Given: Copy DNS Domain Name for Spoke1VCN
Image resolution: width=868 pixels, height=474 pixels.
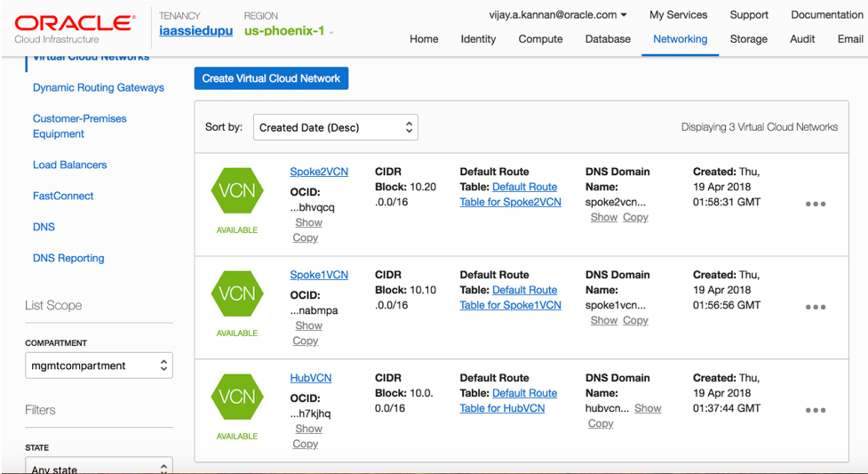Looking at the screenshot, I should point(635,320).
